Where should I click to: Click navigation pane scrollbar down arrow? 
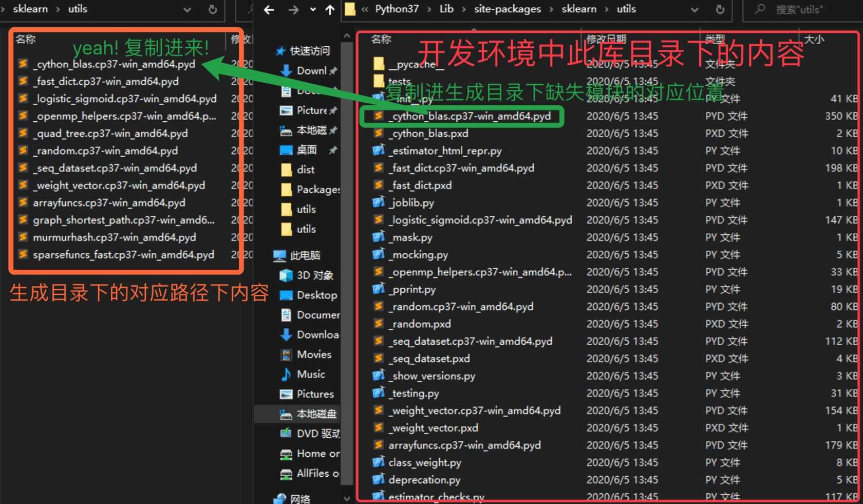coord(347,498)
